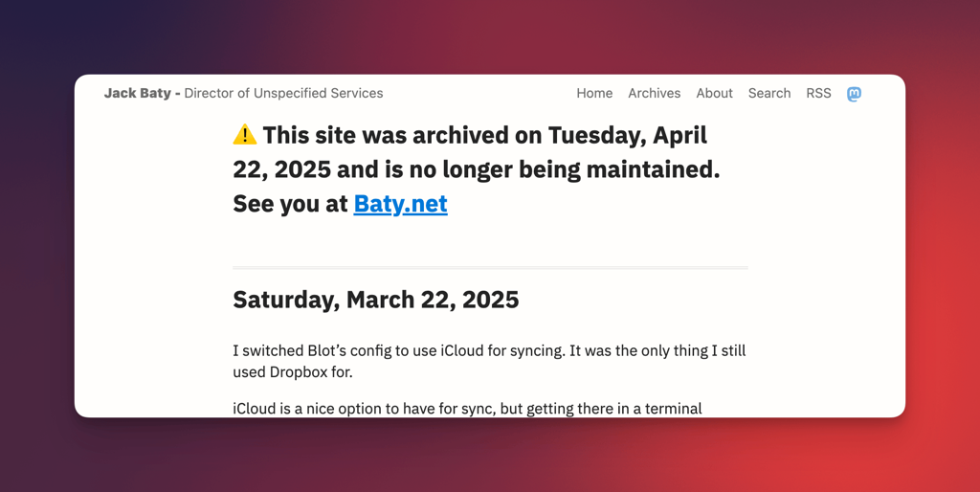Open the Mastodon profile icon
This screenshot has height=492, width=980.
click(x=854, y=94)
